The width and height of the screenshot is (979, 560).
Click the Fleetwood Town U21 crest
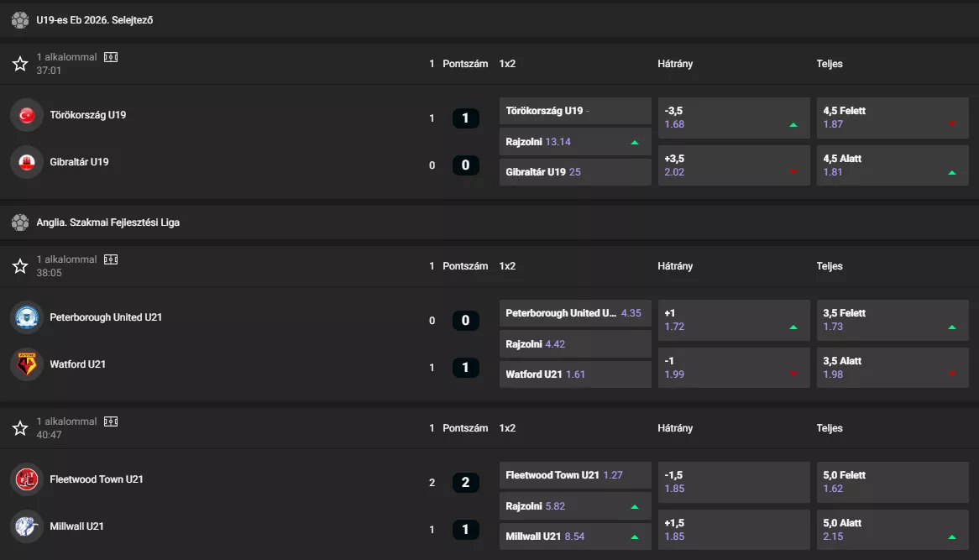pyautogui.click(x=26, y=479)
